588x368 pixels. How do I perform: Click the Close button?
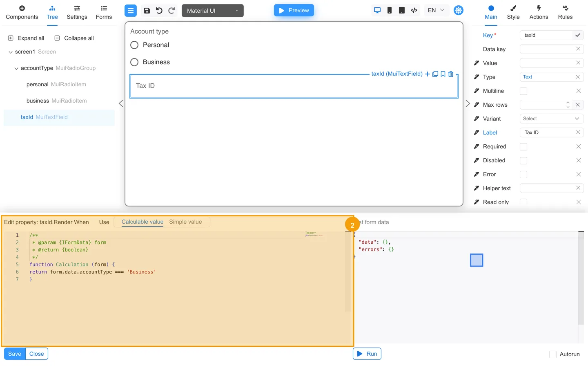point(37,354)
